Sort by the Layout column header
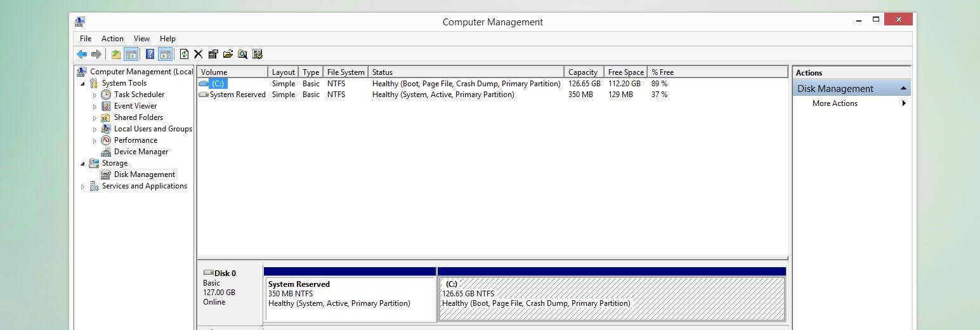980x330 pixels. click(284, 72)
